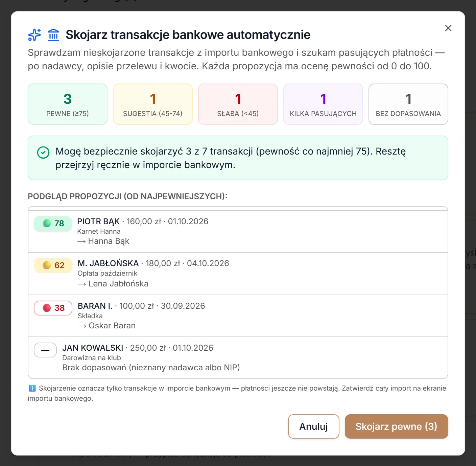Viewport: 476px width, 466px height.
Task: Click the 'Darowizna na klub' description
Action: point(92,358)
